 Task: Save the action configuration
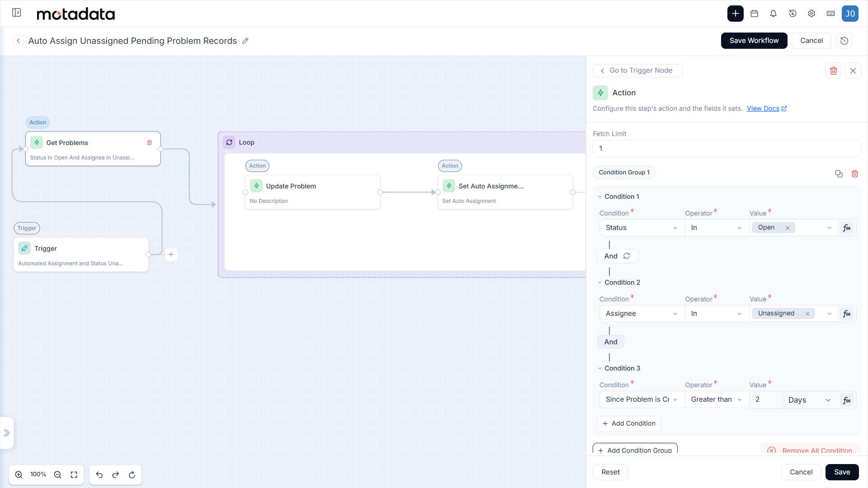tap(842, 472)
